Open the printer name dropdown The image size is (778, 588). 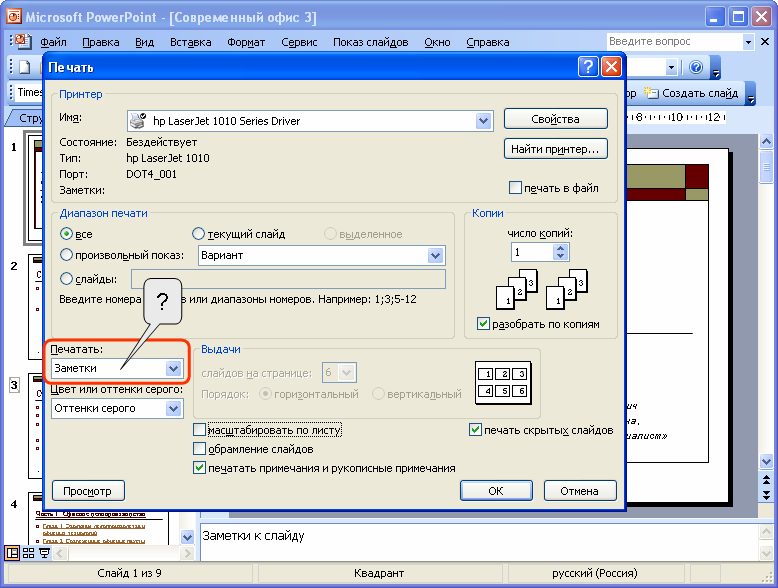tap(483, 121)
